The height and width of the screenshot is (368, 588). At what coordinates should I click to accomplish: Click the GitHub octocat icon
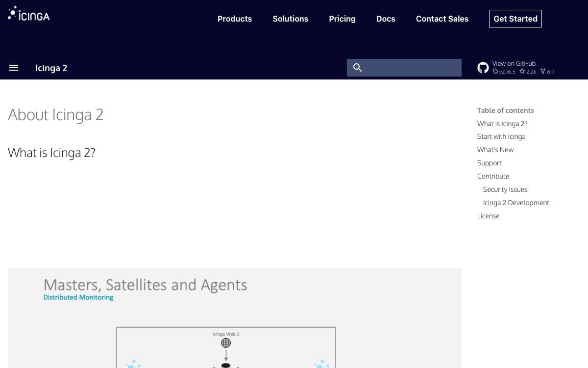(483, 68)
